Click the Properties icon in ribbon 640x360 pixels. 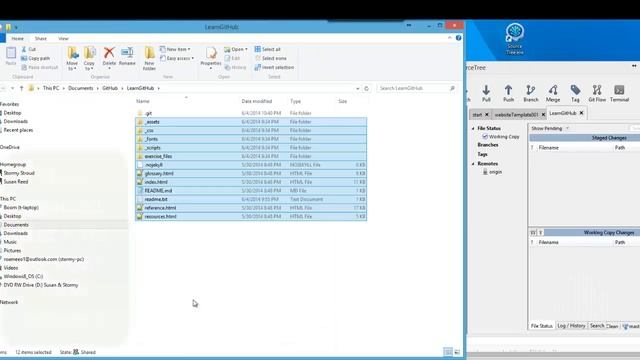(x=211, y=57)
